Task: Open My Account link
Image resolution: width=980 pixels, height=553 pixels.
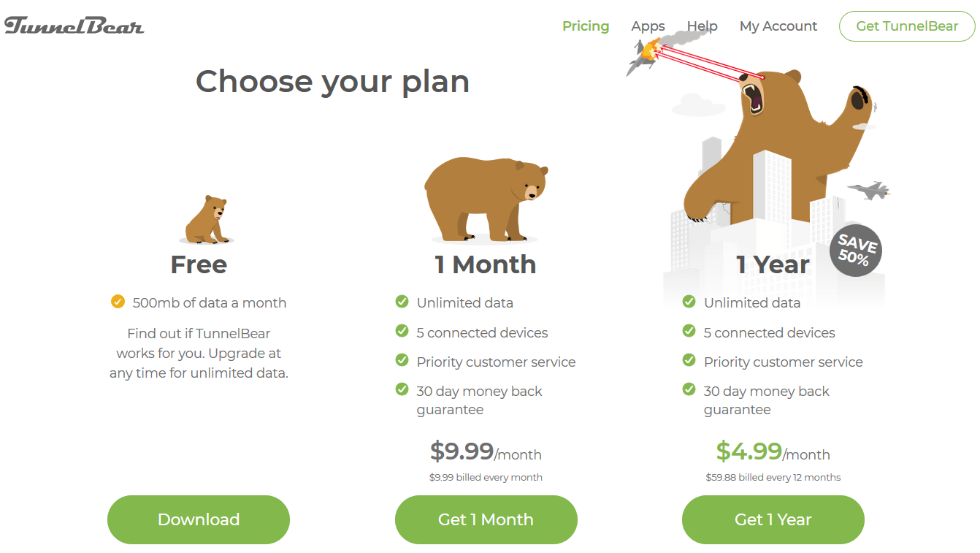Action: (x=778, y=26)
